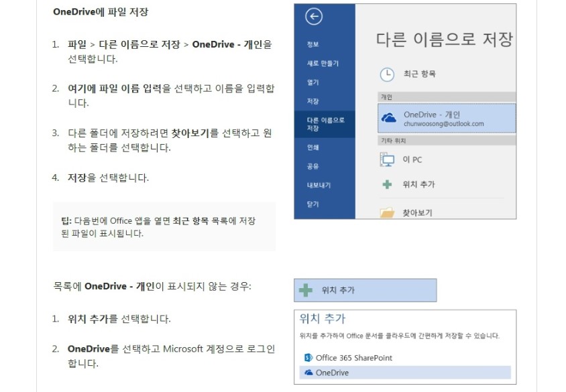Select the highlighted OneDrive row
This screenshot has height=392, width=566.
(x=405, y=373)
